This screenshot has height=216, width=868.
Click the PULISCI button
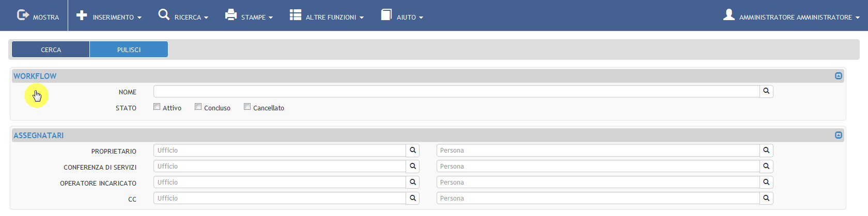click(129, 49)
